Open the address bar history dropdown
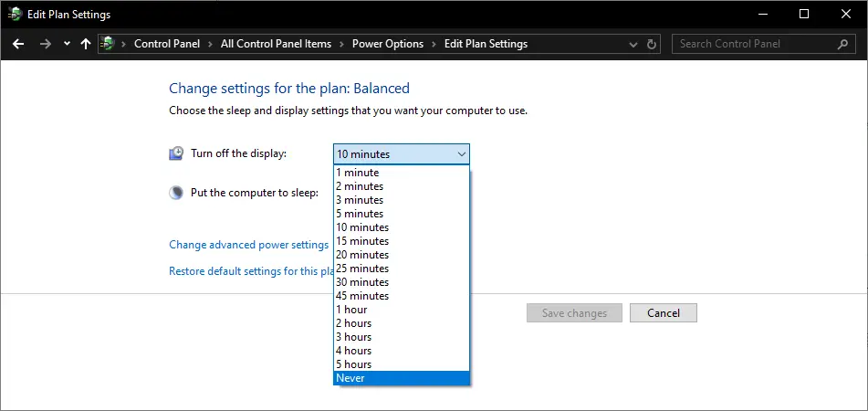868x411 pixels. click(x=633, y=45)
